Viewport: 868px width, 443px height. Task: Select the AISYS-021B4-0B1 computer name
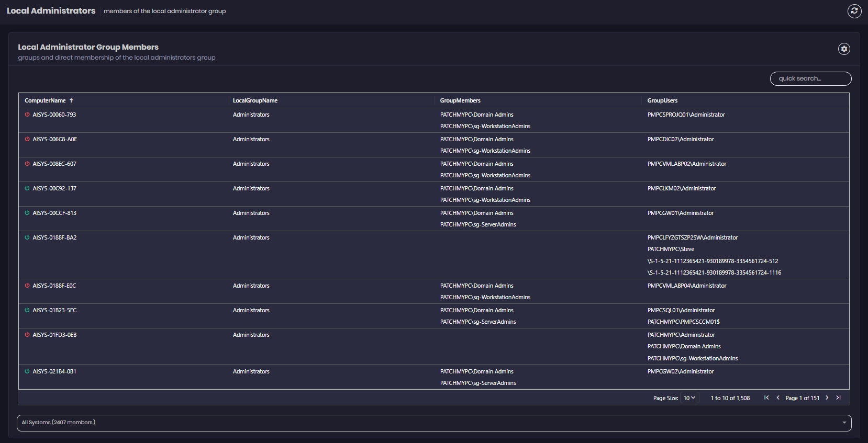click(54, 371)
